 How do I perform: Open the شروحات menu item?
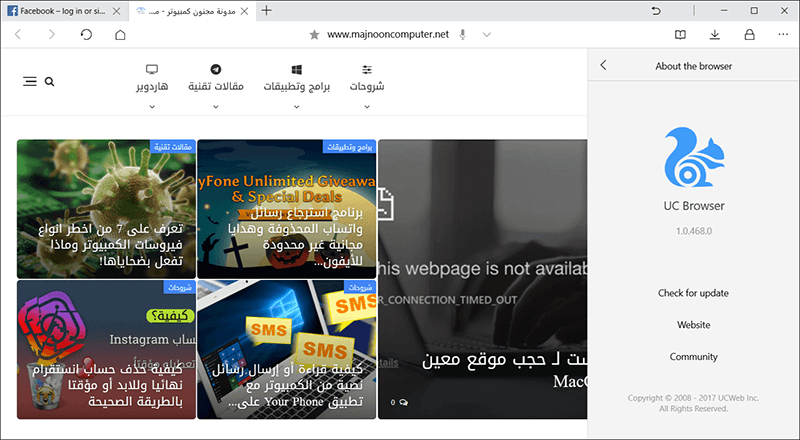367,86
